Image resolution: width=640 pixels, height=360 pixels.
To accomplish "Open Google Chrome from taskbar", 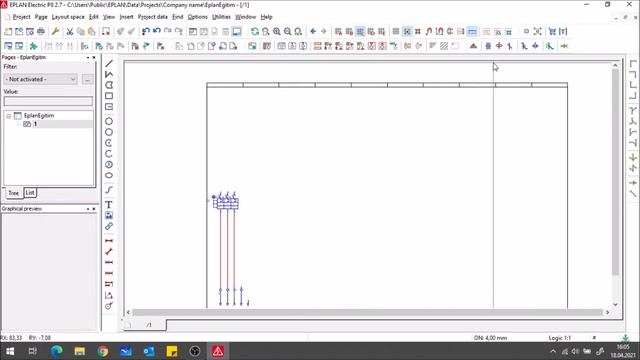I will (103, 351).
